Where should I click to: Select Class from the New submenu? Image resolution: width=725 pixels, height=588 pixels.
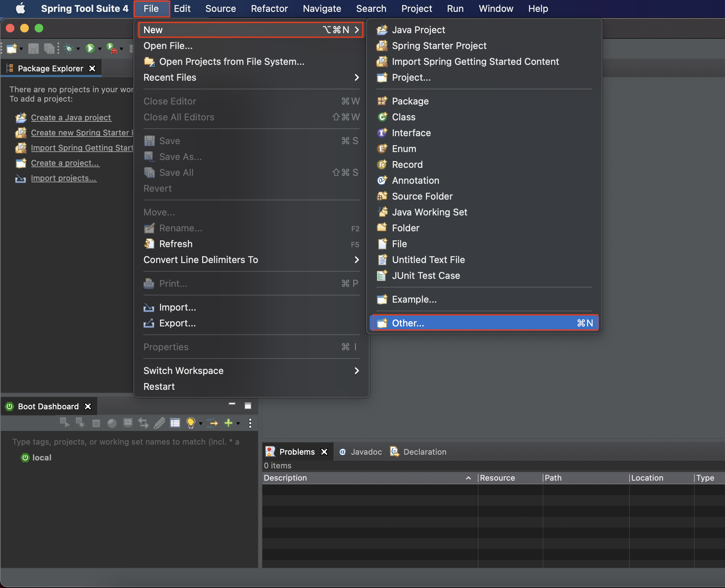coord(484,117)
